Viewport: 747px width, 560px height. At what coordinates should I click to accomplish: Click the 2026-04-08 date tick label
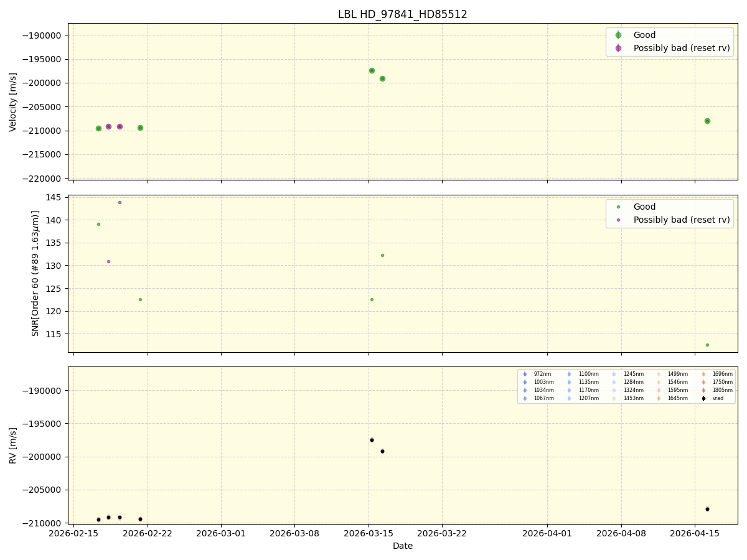621,533
